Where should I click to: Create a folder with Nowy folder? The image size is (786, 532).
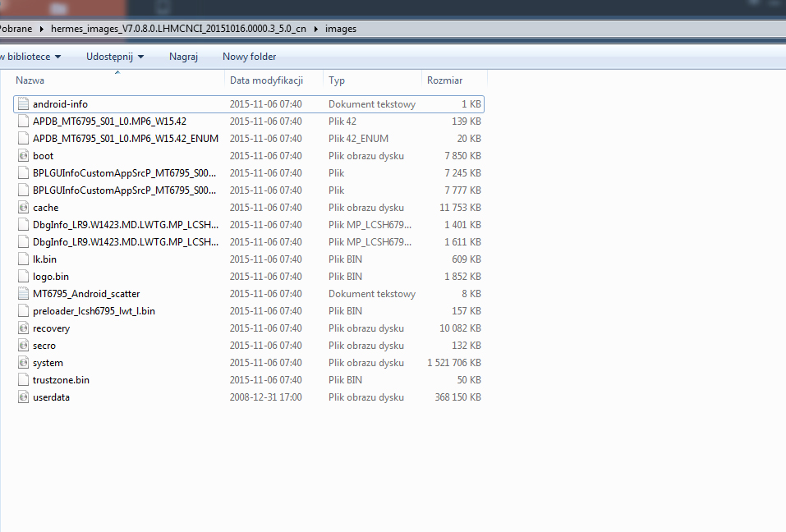click(249, 57)
